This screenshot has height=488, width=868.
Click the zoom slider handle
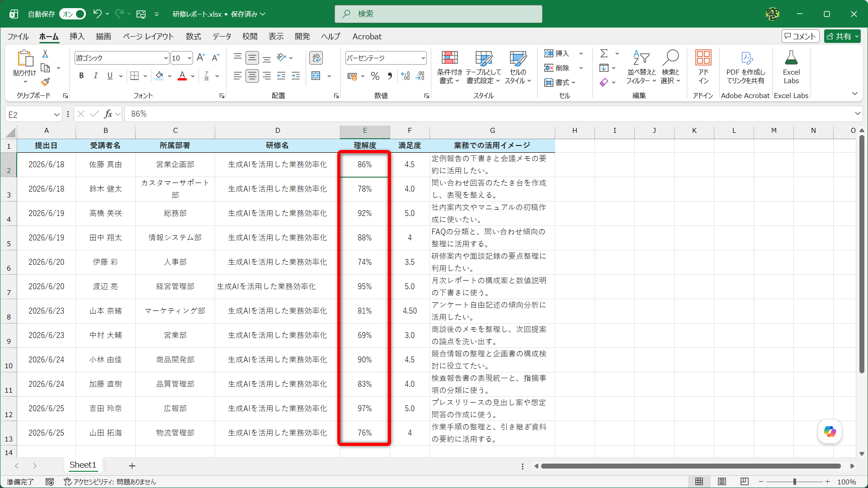pyautogui.click(x=794, y=482)
